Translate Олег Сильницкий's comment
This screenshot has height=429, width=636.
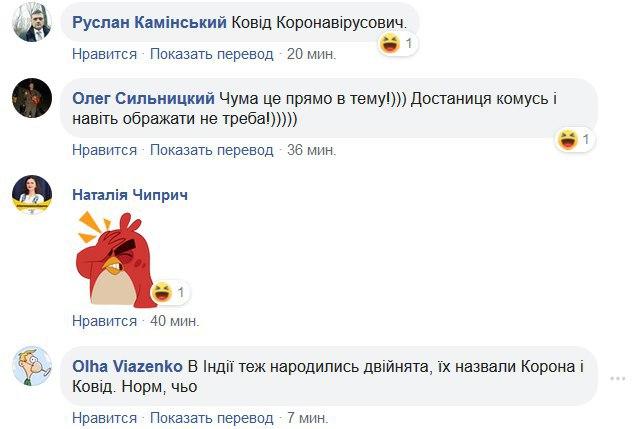(x=211, y=150)
